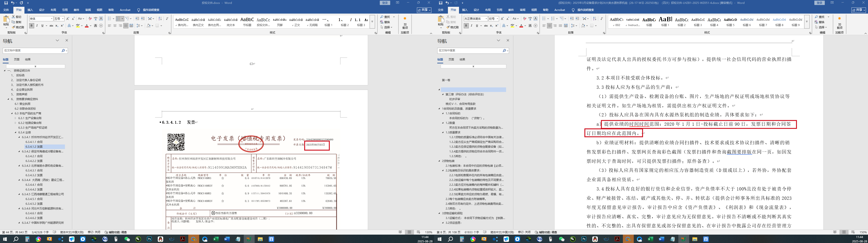Click 文件 menu in 招标文件 window
Image resolution: width=868 pixels, height=243 pixels.
(440, 10)
